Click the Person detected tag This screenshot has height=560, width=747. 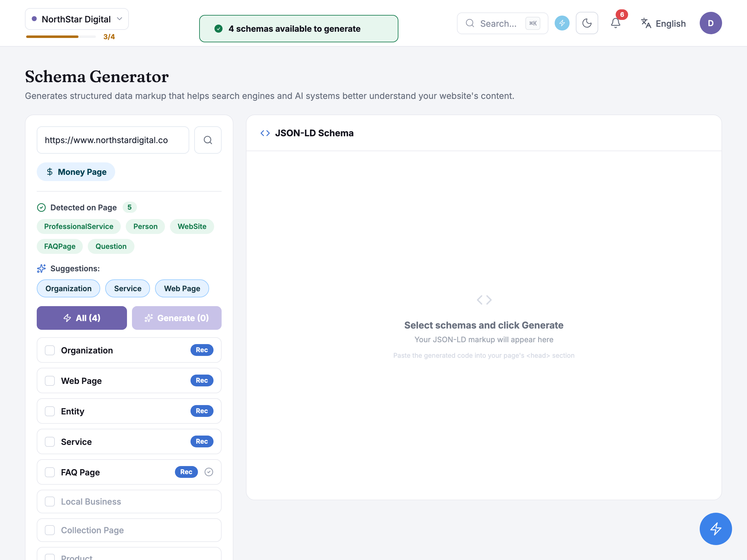tap(145, 226)
